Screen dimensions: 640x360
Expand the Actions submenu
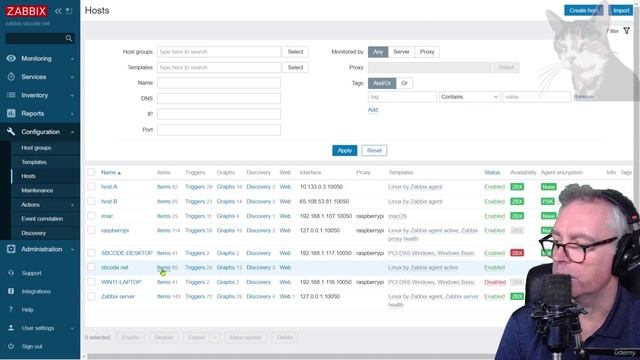(72, 205)
